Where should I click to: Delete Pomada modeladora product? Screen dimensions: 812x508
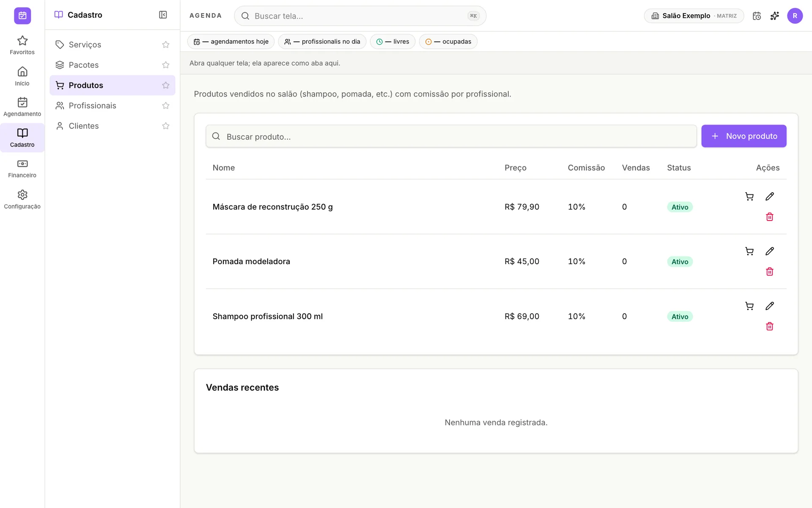[x=770, y=271]
